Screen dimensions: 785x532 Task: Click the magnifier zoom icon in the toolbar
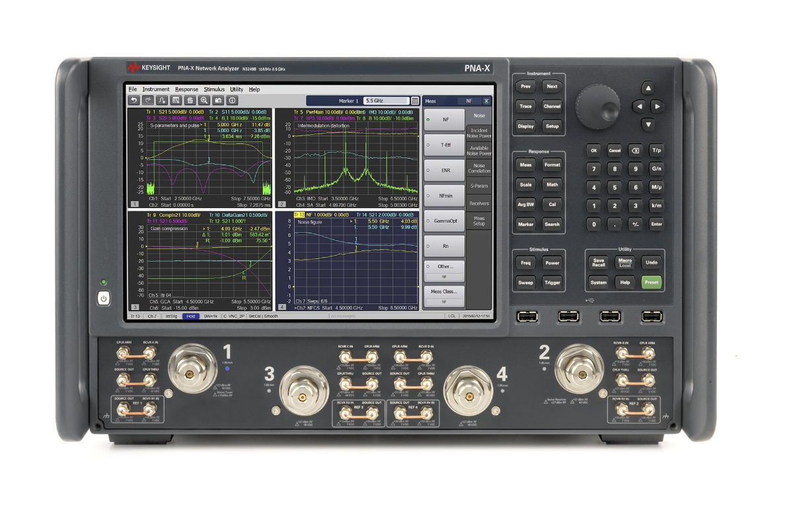(x=204, y=100)
